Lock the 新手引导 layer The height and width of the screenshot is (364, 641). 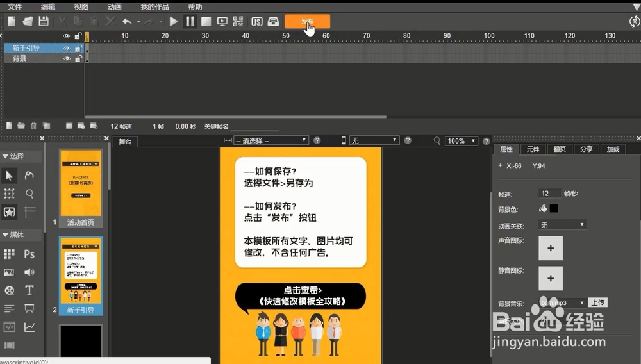click(x=78, y=48)
